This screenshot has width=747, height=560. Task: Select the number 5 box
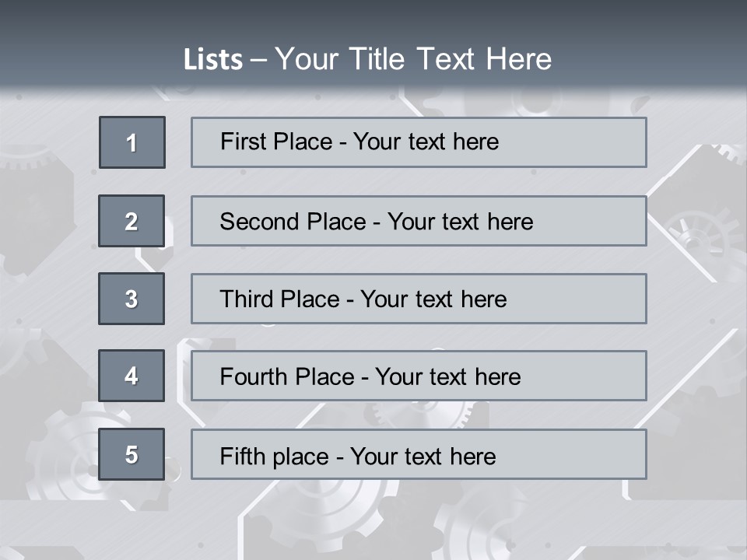click(x=132, y=454)
